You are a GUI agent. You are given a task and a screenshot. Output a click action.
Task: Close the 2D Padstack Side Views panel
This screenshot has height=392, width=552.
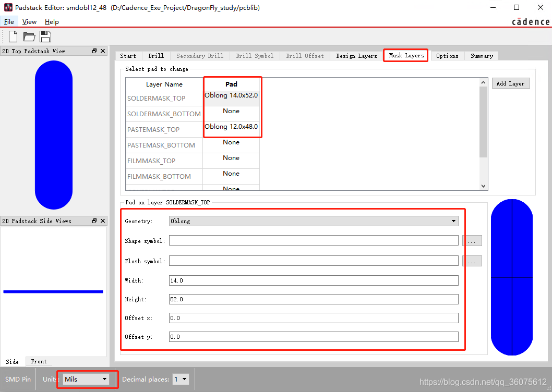pyautogui.click(x=102, y=221)
